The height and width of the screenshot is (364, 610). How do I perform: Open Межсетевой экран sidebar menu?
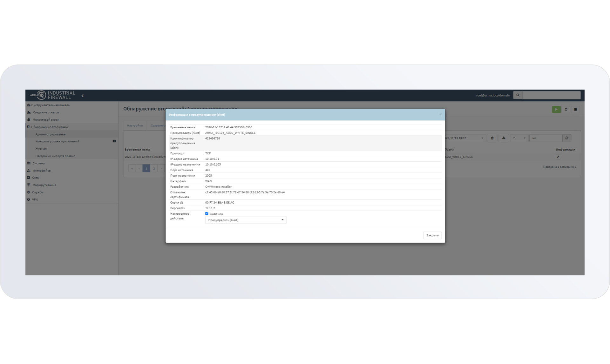point(46,120)
